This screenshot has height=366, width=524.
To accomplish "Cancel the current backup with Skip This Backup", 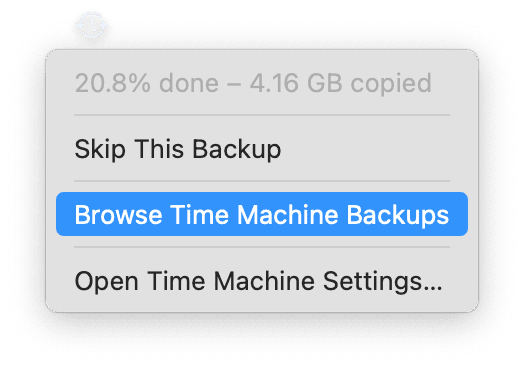I will 262,149.
